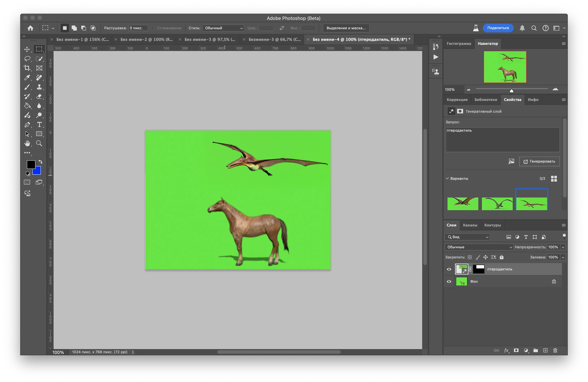Open the Home screen icon

tap(30, 28)
